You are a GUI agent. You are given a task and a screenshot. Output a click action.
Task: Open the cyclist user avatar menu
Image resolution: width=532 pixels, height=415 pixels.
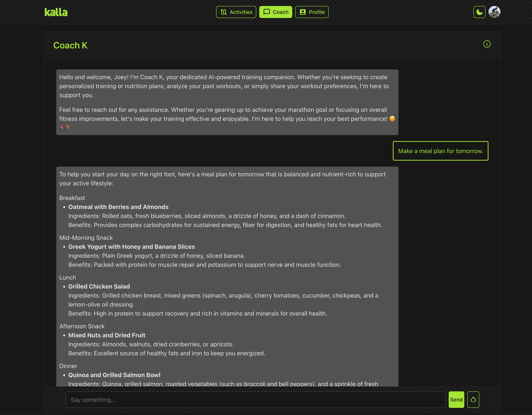(494, 12)
